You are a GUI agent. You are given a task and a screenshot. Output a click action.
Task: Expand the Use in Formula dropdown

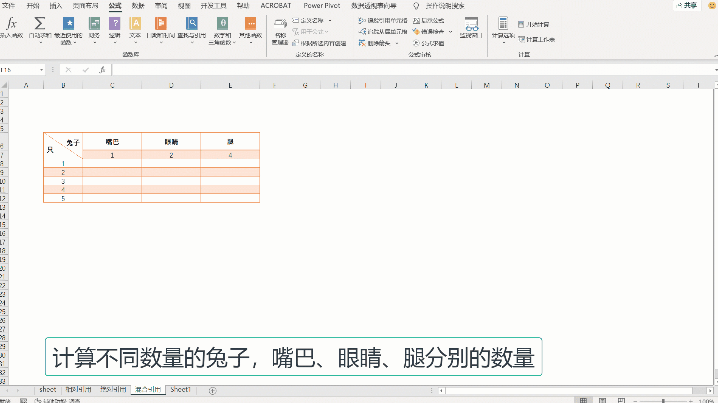pyautogui.click(x=326, y=32)
